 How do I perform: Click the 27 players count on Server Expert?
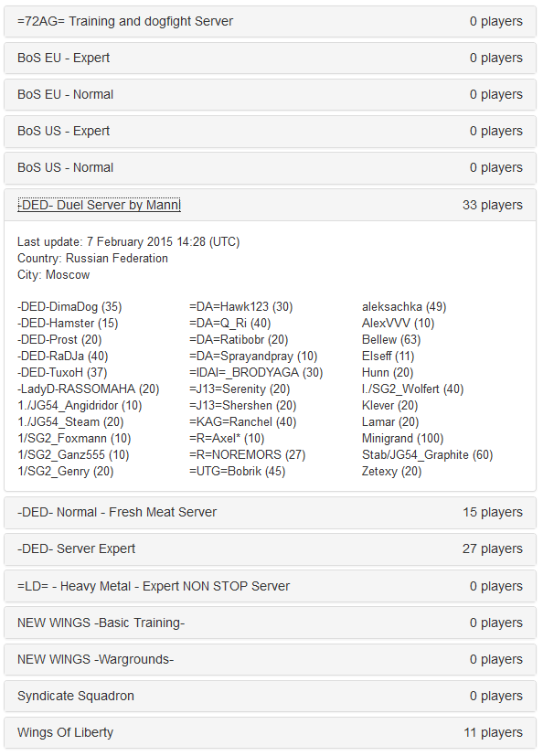pyautogui.click(x=493, y=548)
